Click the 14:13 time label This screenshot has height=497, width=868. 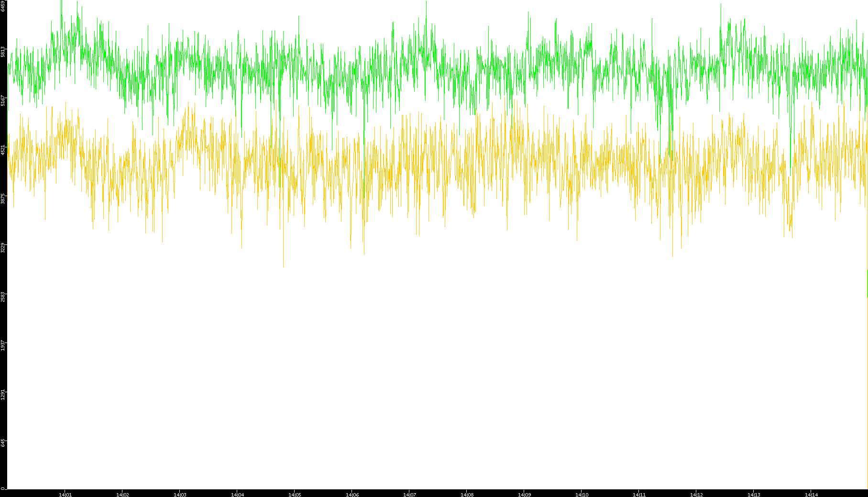pyautogui.click(x=754, y=495)
